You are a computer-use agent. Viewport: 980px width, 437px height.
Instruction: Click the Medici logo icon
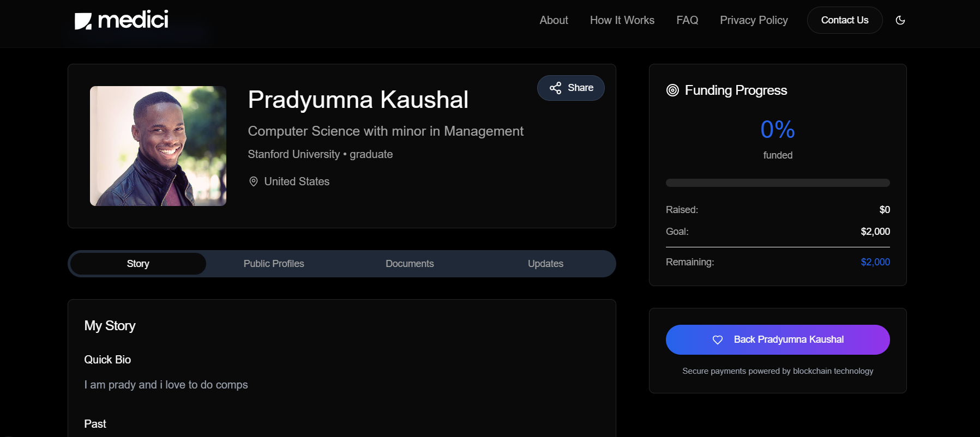[83, 21]
